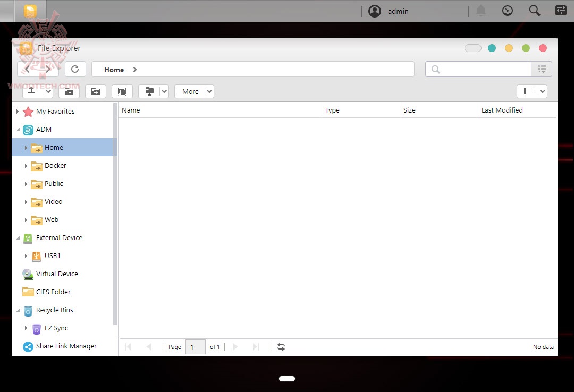Image resolution: width=574 pixels, height=392 pixels.
Task: Open the EZ Sync recycle bin
Action: 56,328
